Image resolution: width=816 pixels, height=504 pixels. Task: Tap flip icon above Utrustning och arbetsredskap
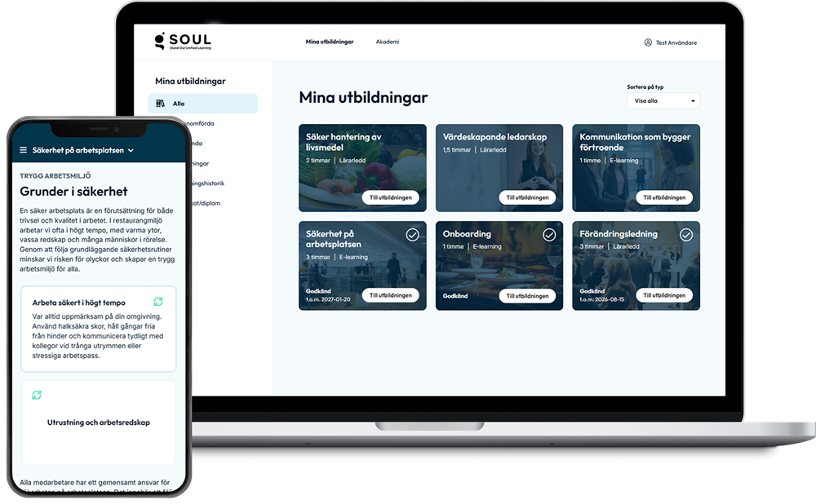pos(36,396)
